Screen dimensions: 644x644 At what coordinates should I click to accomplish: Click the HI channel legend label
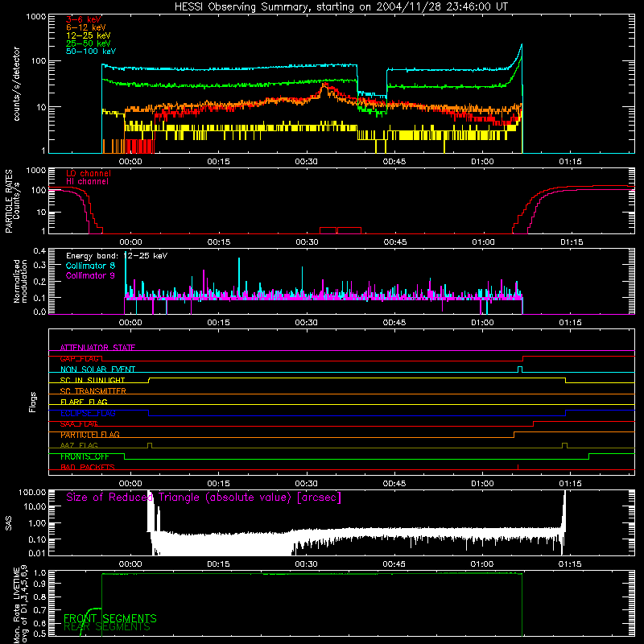tap(87, 182)
